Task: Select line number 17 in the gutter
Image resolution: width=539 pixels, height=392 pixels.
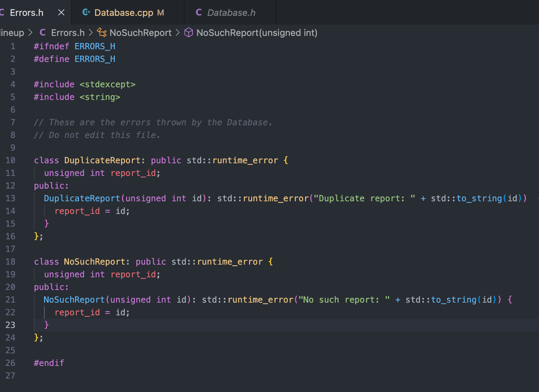Action: (11, 249)
